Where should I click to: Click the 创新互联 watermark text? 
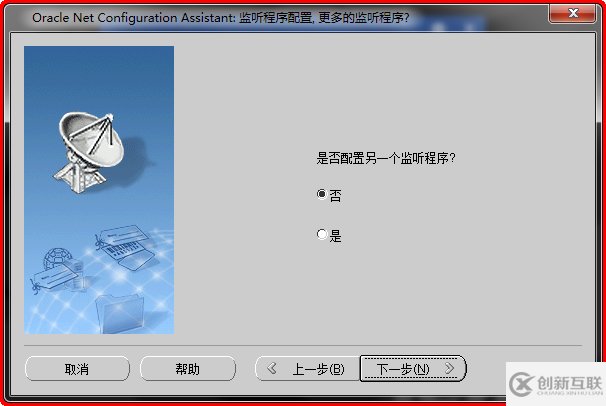pos(569,383)
